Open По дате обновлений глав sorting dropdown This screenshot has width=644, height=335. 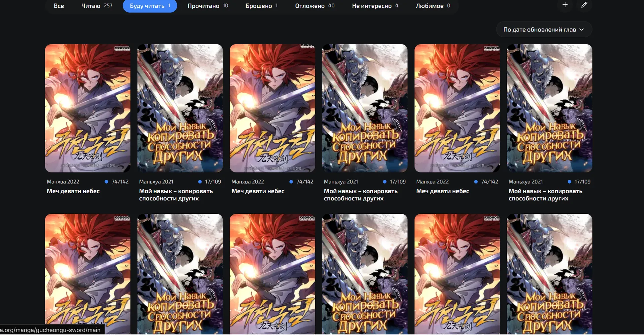click(544, 29)
